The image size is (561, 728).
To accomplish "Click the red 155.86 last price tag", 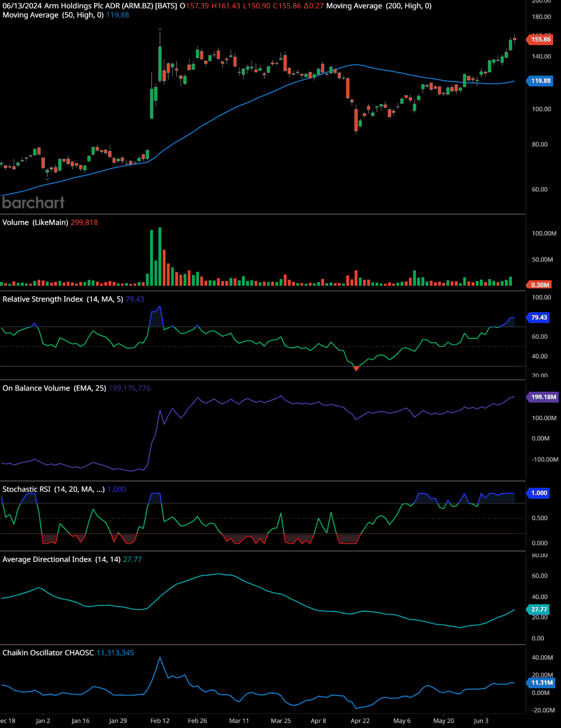I will (x=540, y=39).
